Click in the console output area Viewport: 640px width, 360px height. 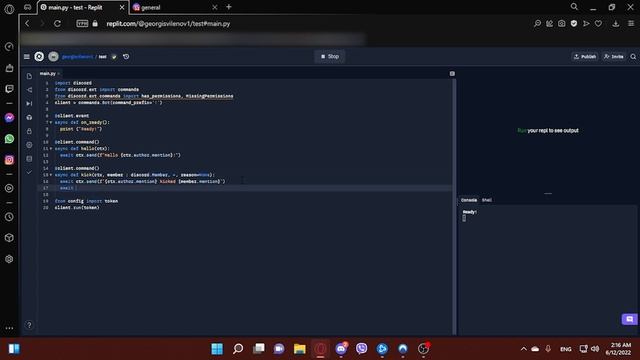547,269
